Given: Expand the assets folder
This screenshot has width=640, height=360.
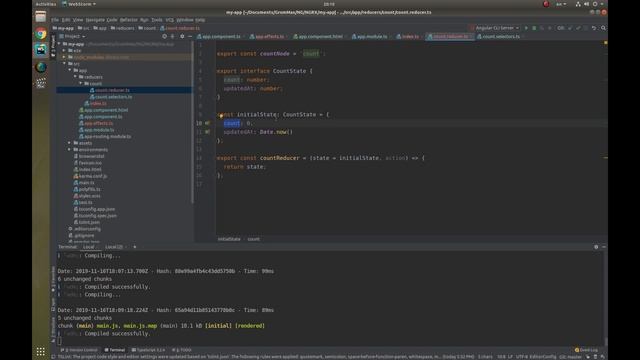Looking at the screenshot, I should pos(70,143).
